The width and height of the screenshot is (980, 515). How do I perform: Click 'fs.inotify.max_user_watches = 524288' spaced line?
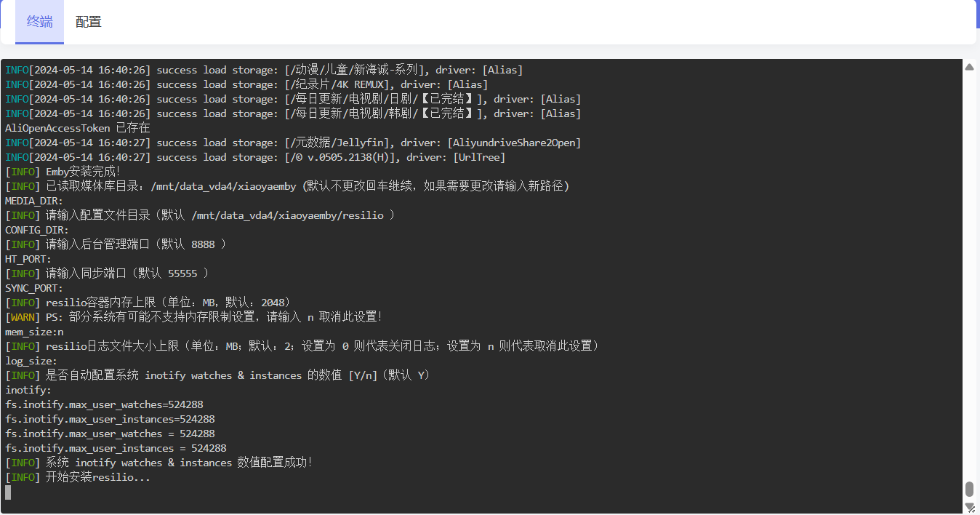(x=110, y=434)
